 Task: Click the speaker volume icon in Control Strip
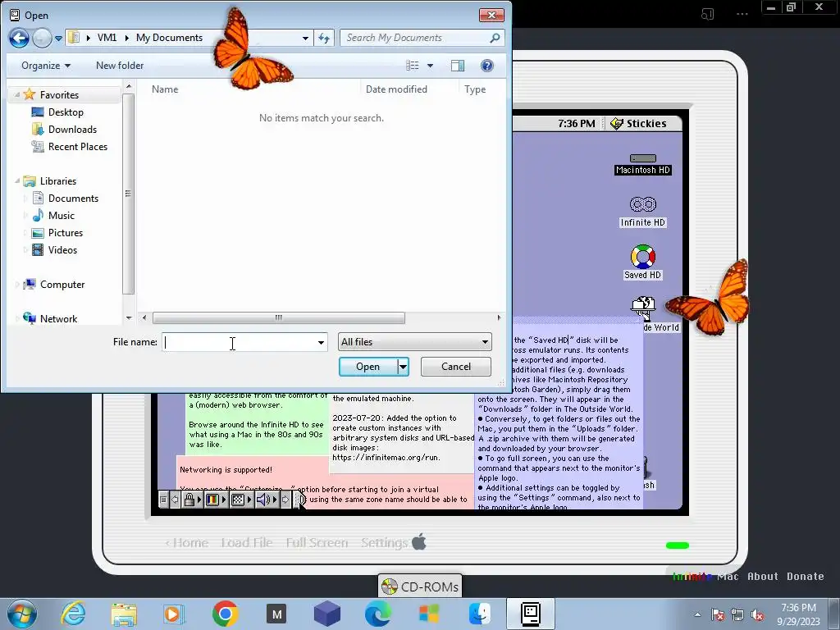pyautogui.click(x=262, y=500)
